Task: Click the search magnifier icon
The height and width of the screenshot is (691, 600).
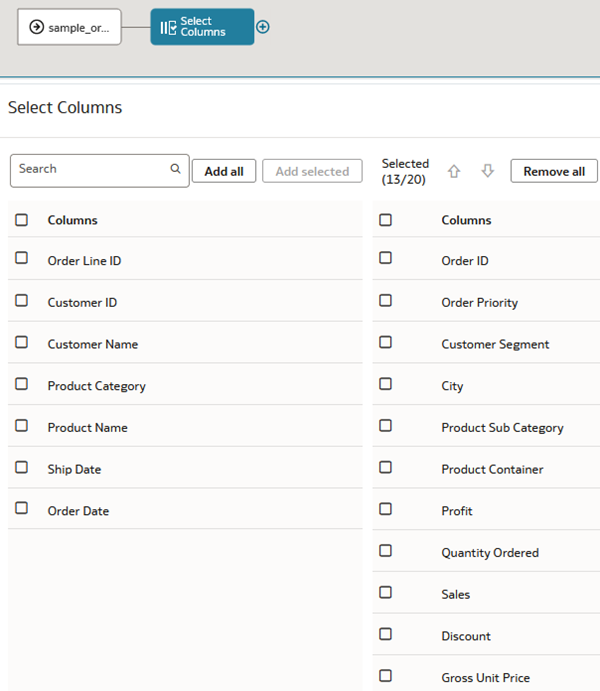Action: (175, 169)
